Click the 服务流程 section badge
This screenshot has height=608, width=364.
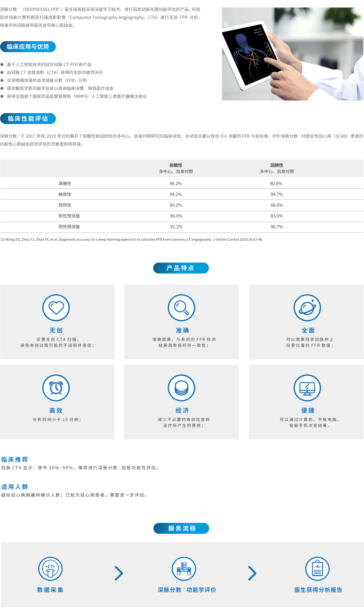[x=182, y=528]
